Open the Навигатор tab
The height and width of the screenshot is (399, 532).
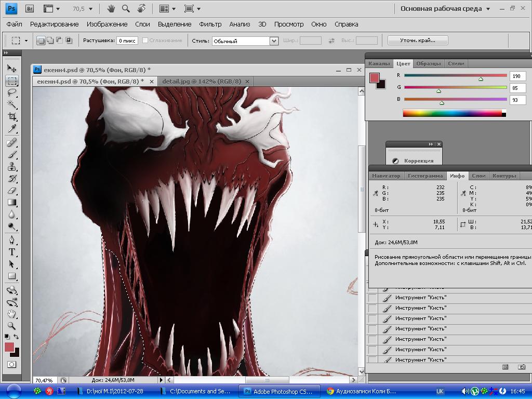click(386, 176)
